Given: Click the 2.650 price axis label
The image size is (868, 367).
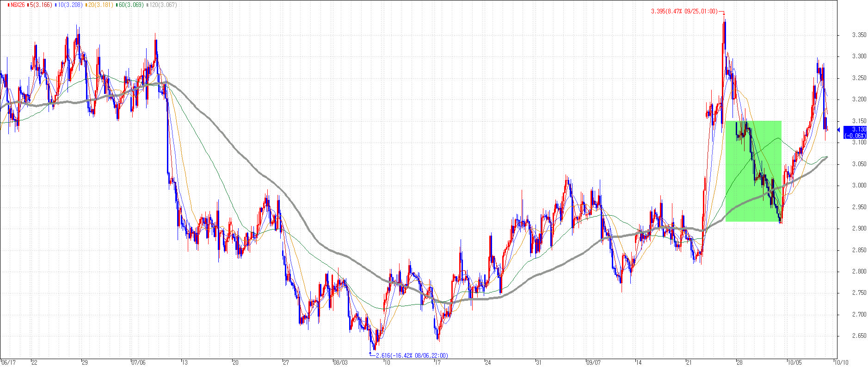Looking at the screenshot, I should (859, 336).
